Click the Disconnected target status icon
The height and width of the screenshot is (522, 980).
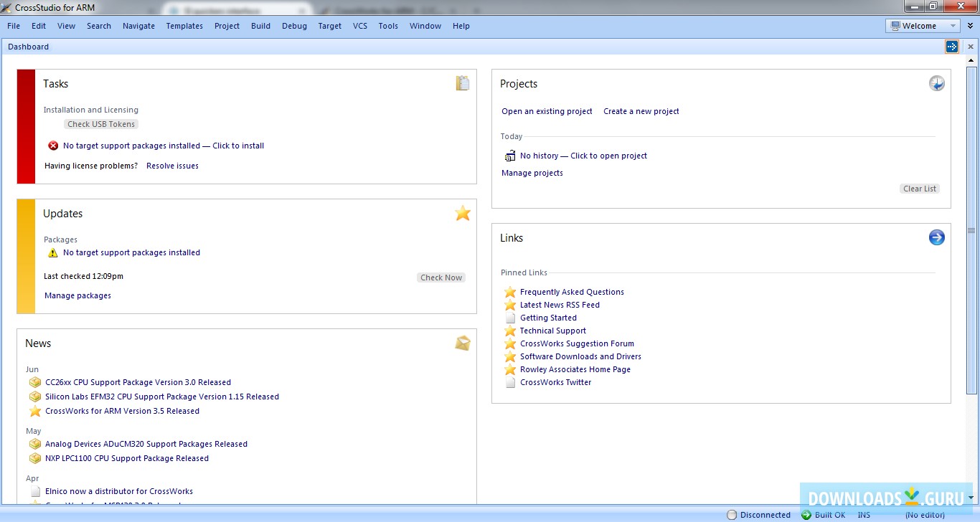[x=732, y=515]
